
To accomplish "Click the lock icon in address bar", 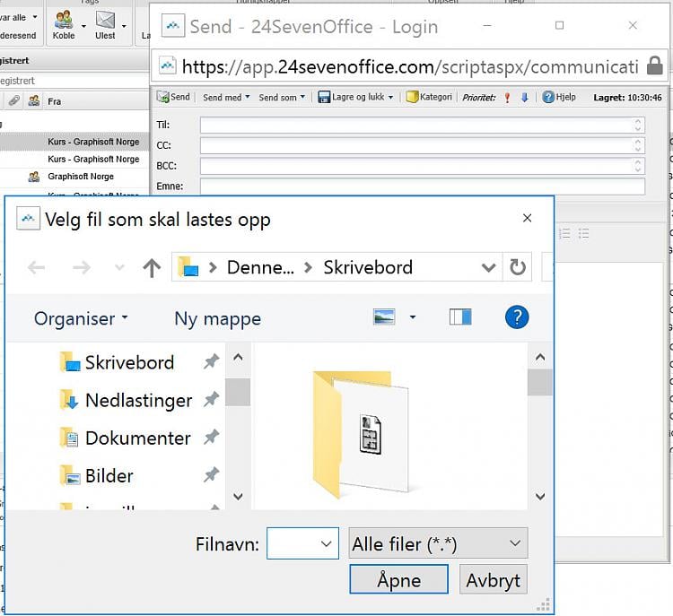I will pyautogui.click(x=654, y=65).
